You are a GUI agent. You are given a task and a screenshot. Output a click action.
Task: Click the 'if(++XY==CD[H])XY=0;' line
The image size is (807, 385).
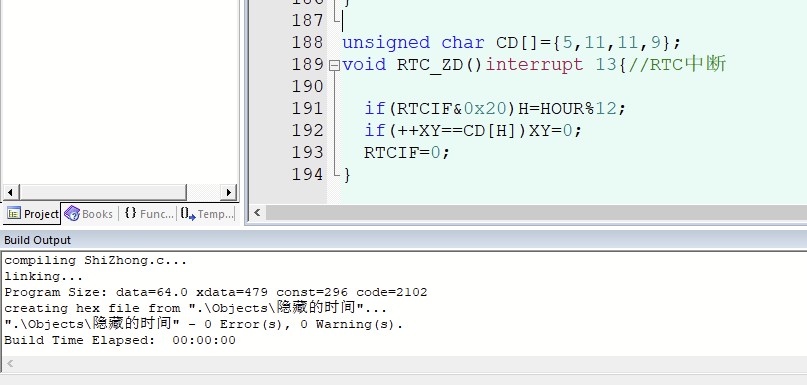[473, 131]
